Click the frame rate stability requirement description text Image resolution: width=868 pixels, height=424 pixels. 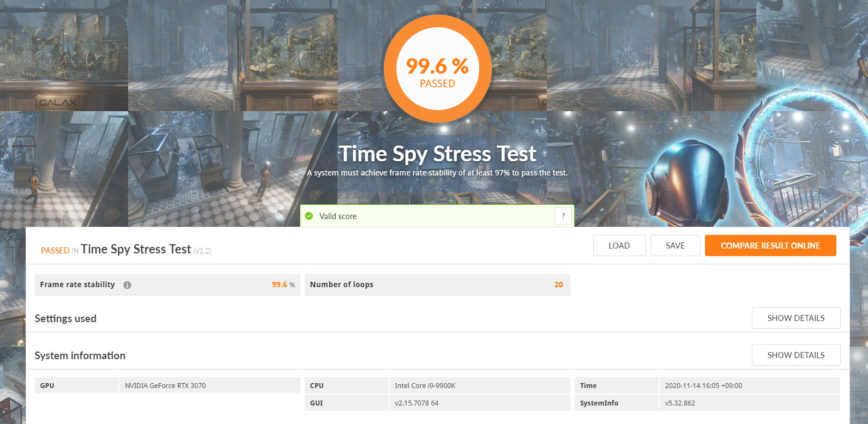437,173
